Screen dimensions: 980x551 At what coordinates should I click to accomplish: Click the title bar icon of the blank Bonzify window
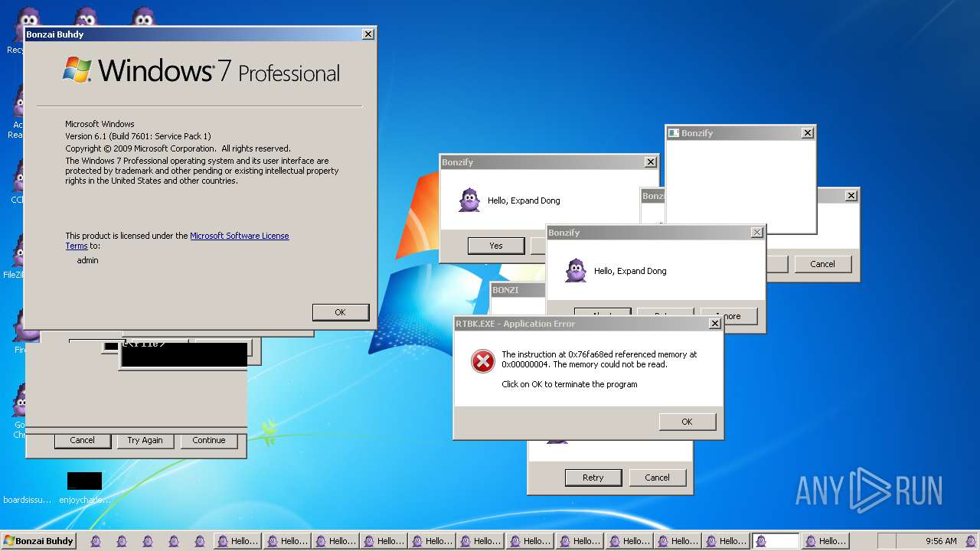coord(674,133)
